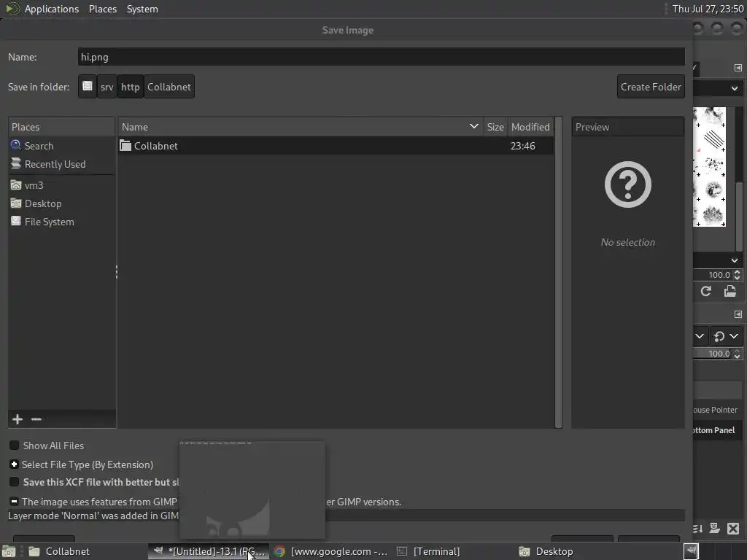
Task: Open the brush tag filter dropdown
Action: click(x=734, y=88)
